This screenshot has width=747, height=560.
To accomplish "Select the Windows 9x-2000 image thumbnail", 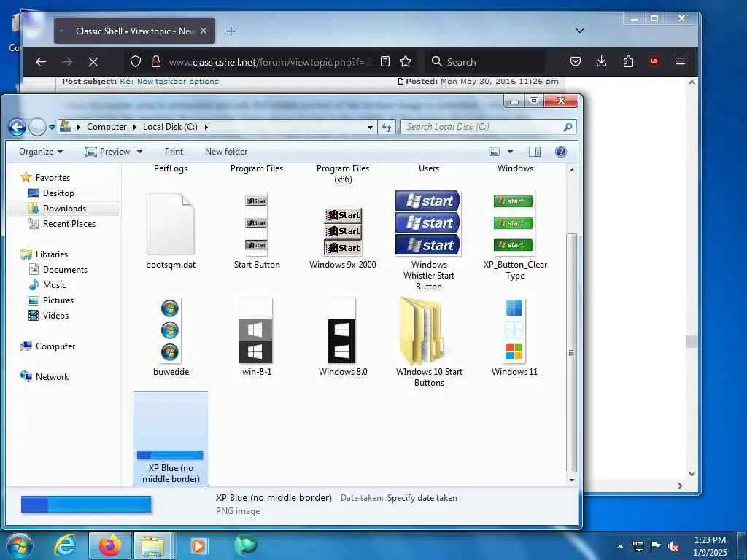I will click(343, 231).
